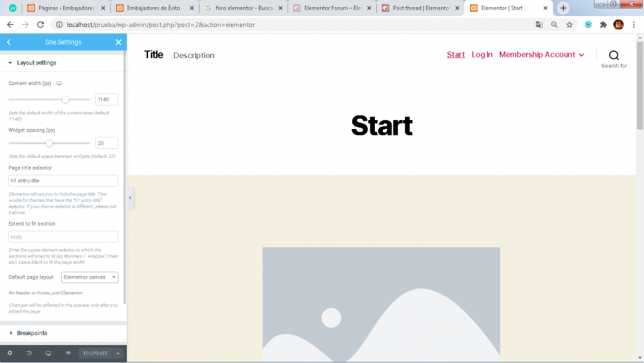Open the React DevTools extension icon
Image resolution: width=644 pixels, height=363 pixels.
588,25
